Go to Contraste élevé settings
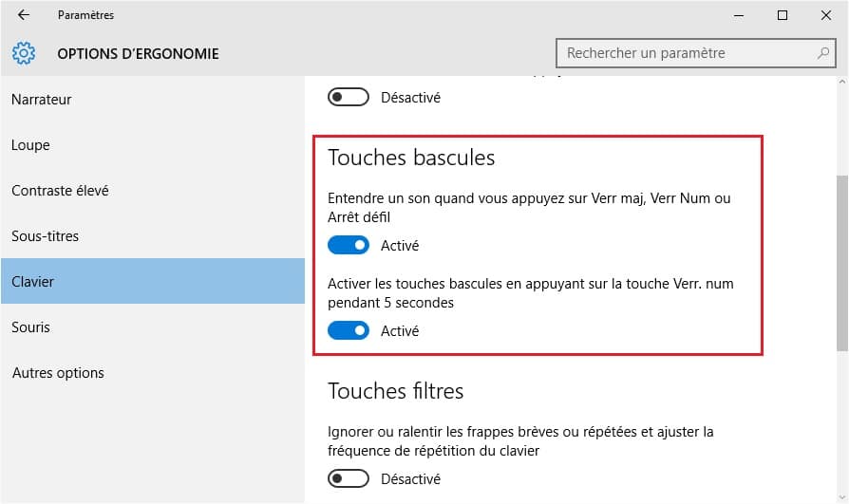Image resolution: width=849 pixels, height=504 pixels. point(60,191)
